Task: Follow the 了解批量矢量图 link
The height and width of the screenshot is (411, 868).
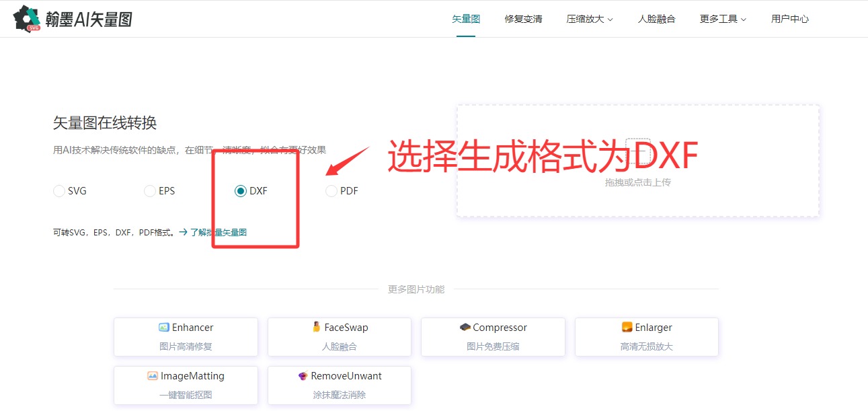Action: coord(213,232)
